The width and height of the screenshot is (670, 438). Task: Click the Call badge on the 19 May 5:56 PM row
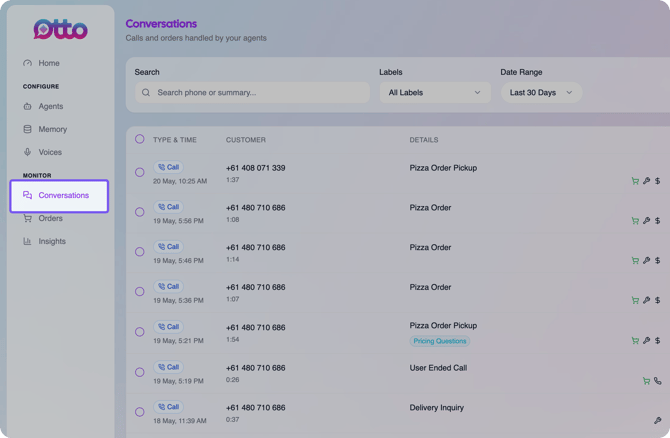pos(168,207)
